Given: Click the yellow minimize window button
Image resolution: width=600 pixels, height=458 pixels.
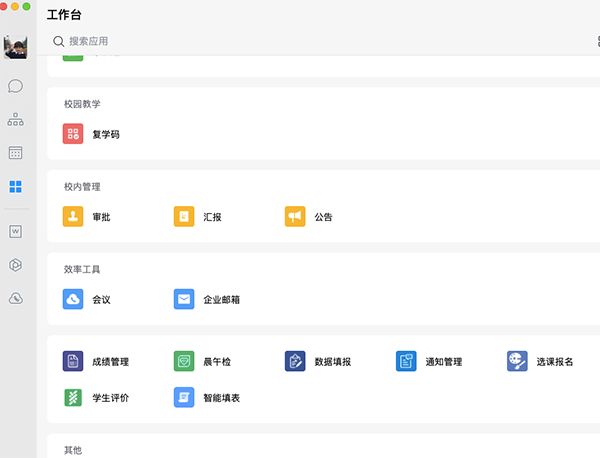Looking at the screenshot, I should tap(15, 6).
